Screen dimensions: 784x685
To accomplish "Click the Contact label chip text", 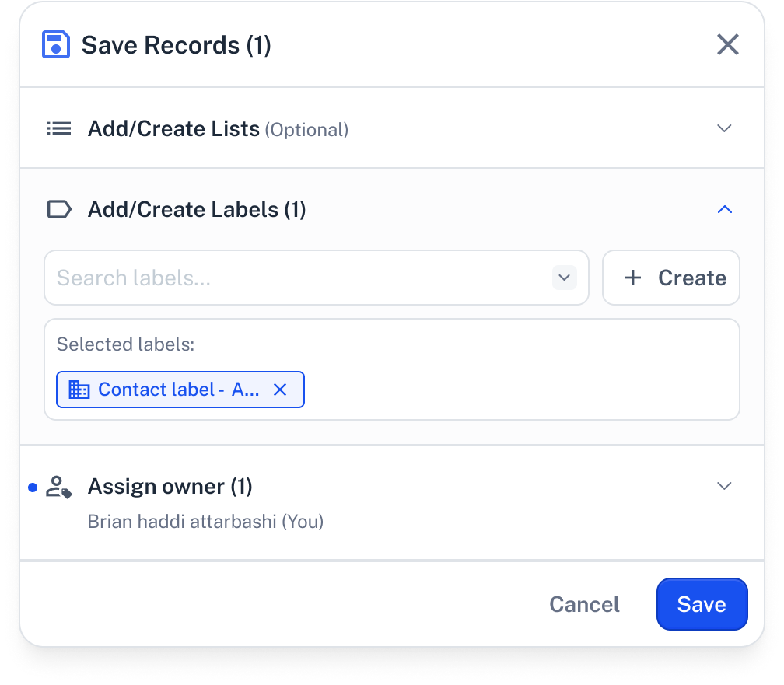I will [x=178, y=390].
